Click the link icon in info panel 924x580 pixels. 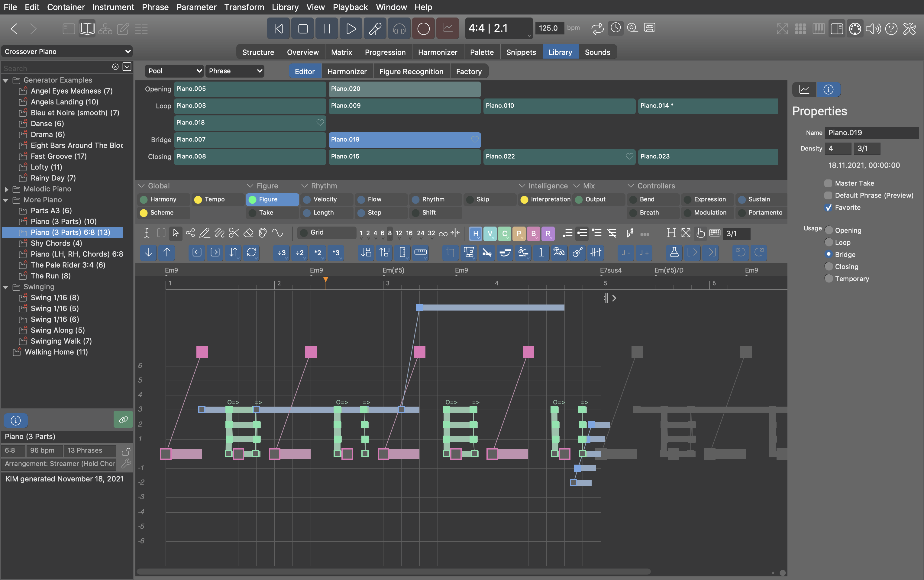pos(123,420)
